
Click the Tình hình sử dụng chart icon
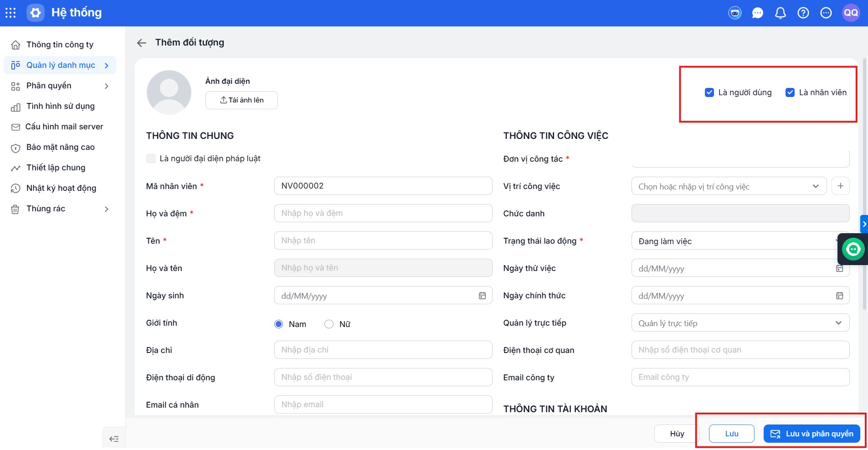point(15,107)
